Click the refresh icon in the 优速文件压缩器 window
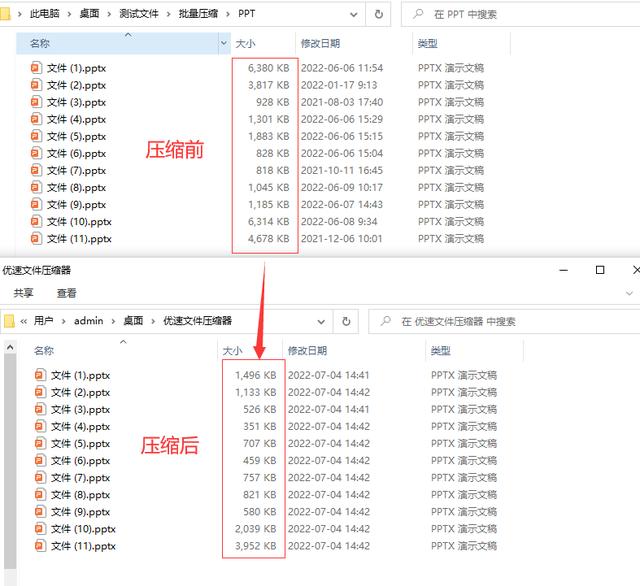This screenshot has width=640, height=586. pyautogui.click(x=346, y=322)
